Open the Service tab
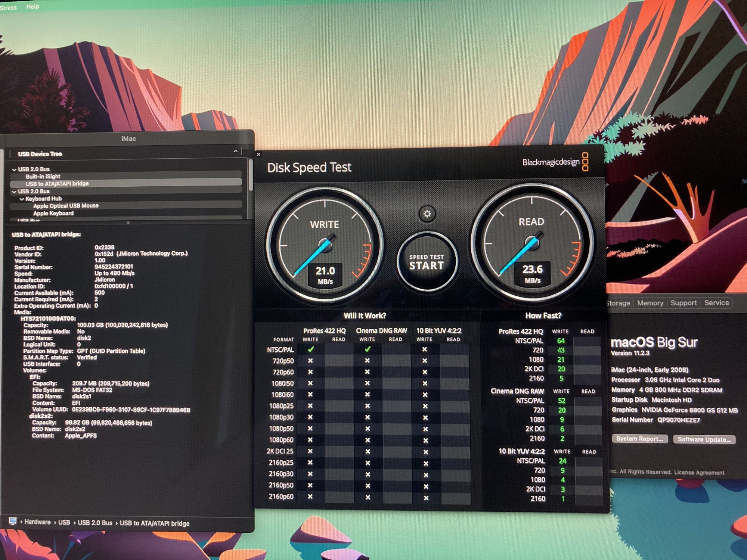The width and height of the screenshot is (747, 560). pos(716,303)
